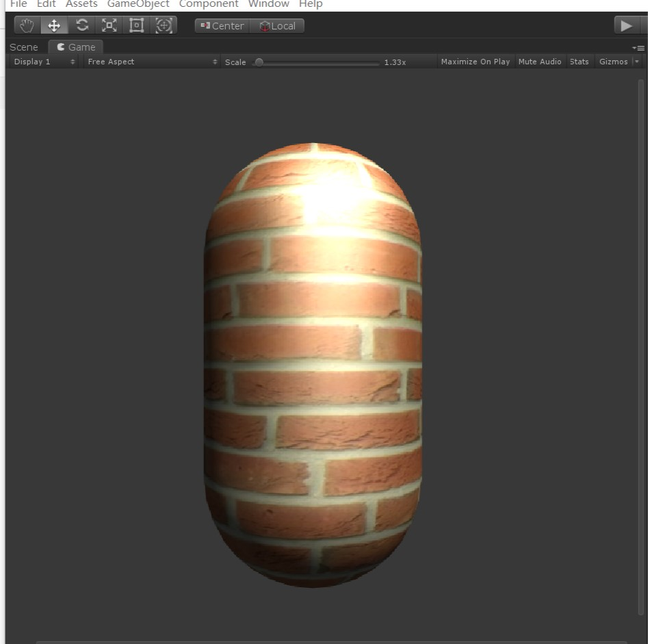Select the combined Transform tool

[164, 25]
